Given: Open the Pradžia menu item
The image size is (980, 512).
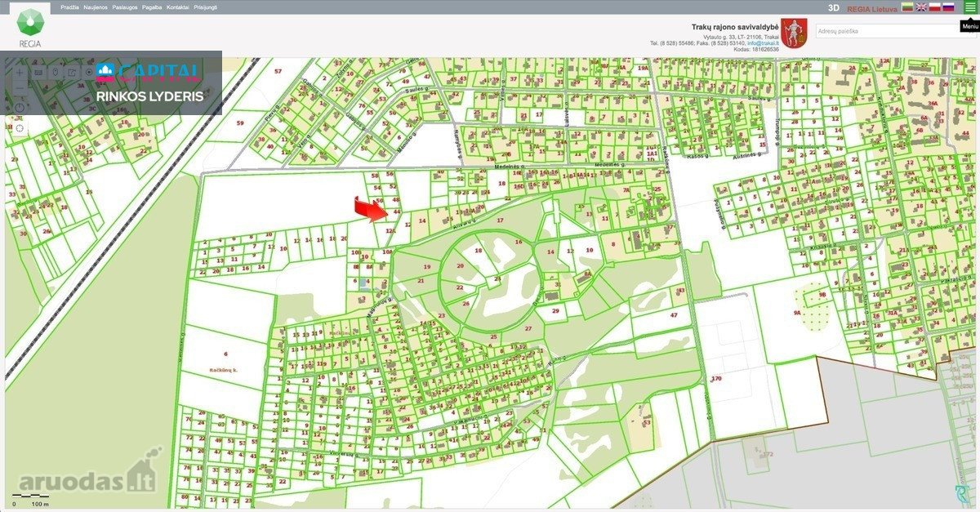Looking at the screenshot, I should 69,7.
